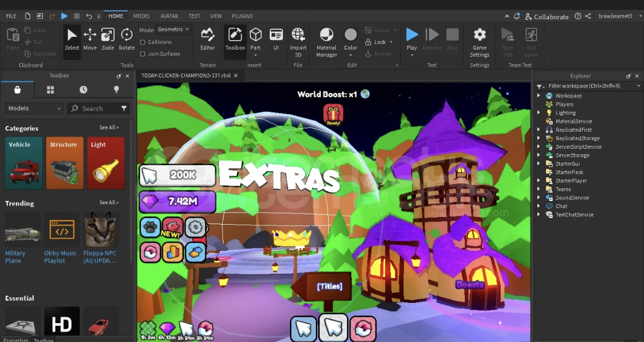Open the UI editor button
This screenshot has width=644, height=342.
coord(276,40)
